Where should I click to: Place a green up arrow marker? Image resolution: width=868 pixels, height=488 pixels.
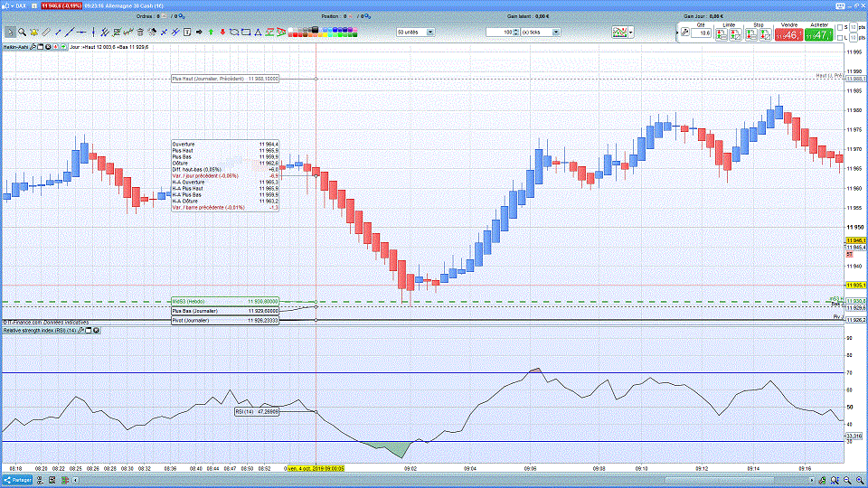tap(211, 33)
